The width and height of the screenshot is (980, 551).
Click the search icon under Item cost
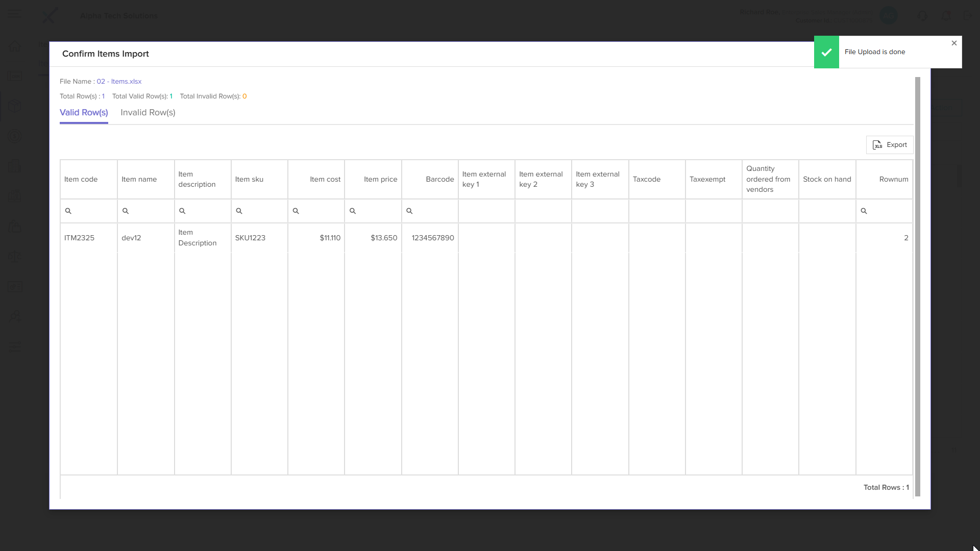(296, 211)
